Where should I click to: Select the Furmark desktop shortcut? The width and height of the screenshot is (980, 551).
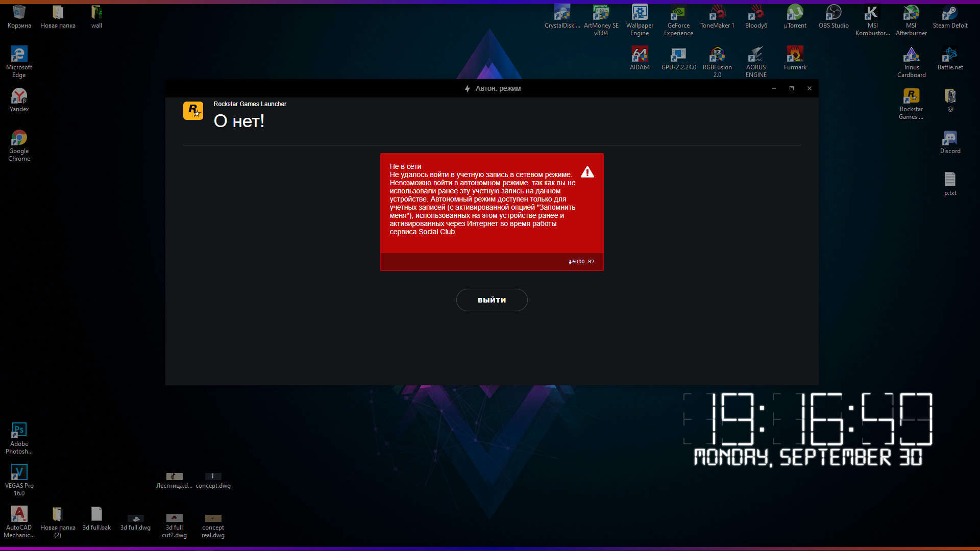coord(795,58)
